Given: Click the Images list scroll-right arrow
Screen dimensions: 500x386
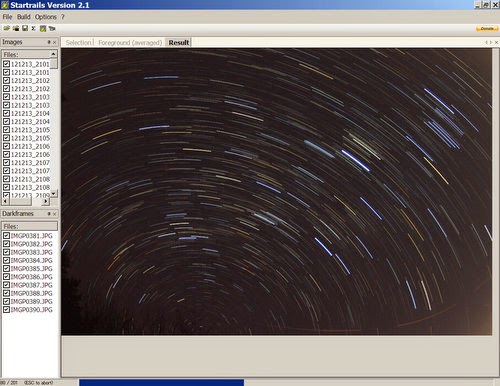Looking at the screenshot, I should click(x=46, y=201).
